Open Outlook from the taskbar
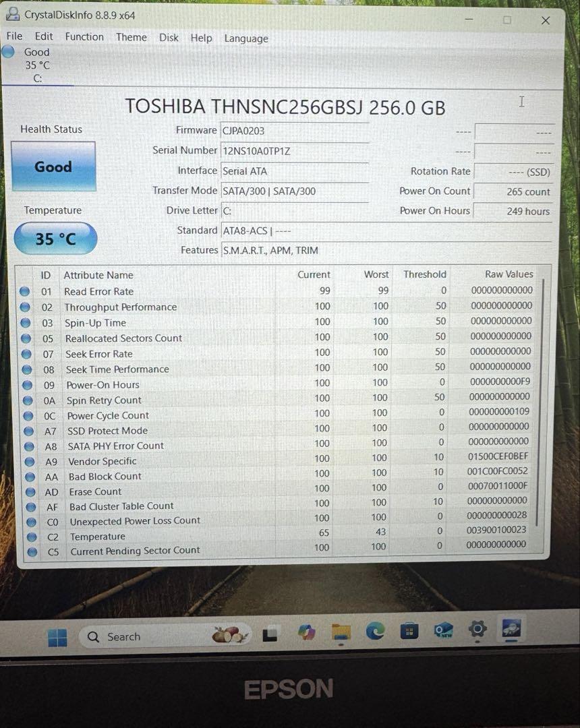Image resolution: width=580 pixels, height=728 pixels. point(443,630)
